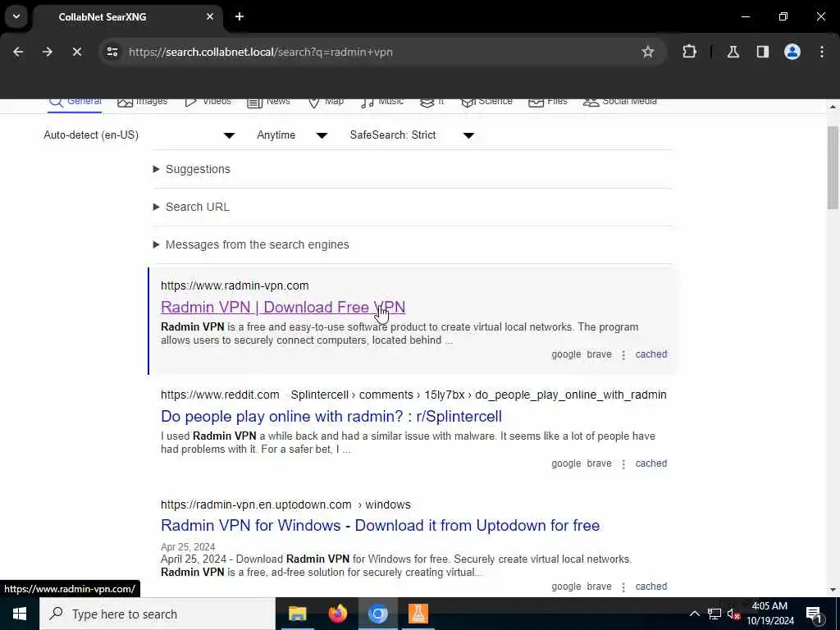Open the Auto-detect language dropdown

tap(139, 135)
